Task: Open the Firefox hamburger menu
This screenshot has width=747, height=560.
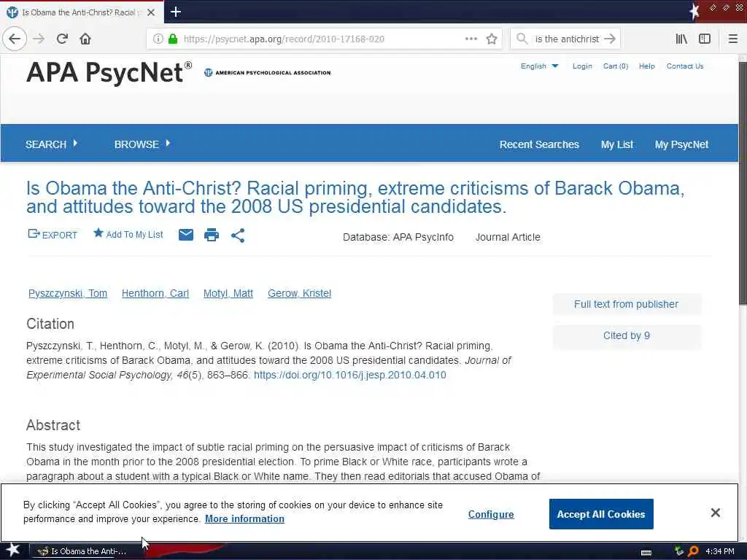Action: [x=733, y=39]
